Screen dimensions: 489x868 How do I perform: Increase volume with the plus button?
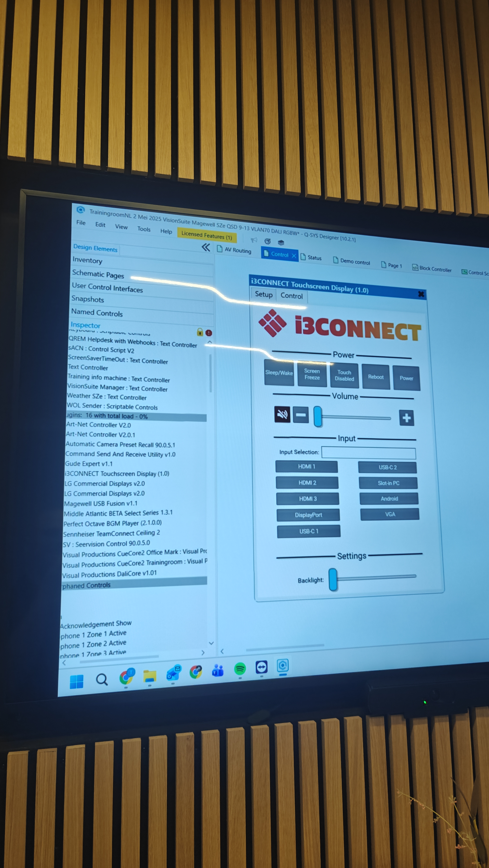click(x=406, y=418)
